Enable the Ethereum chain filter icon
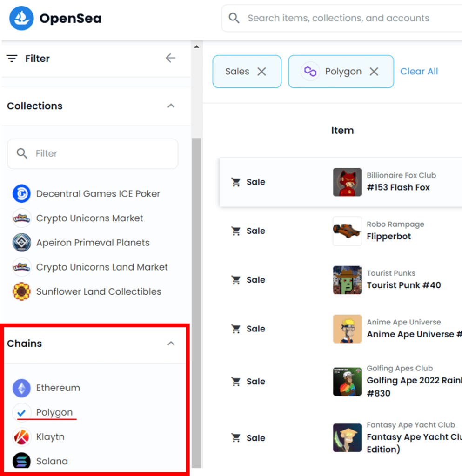This screenshot has height=476, width=462. [x=21, y=388]
